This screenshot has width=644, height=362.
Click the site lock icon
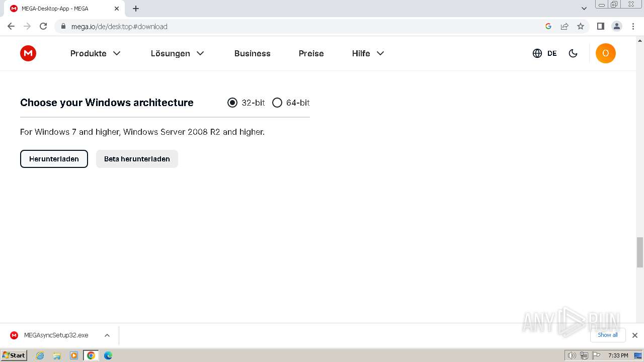click(x=63, y=26)
